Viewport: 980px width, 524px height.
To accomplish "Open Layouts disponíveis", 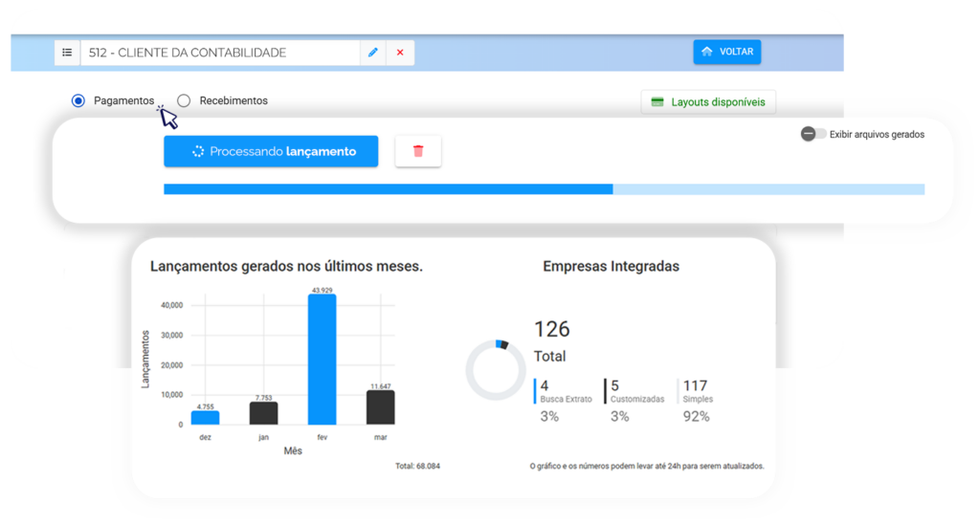I will [708, 102].
